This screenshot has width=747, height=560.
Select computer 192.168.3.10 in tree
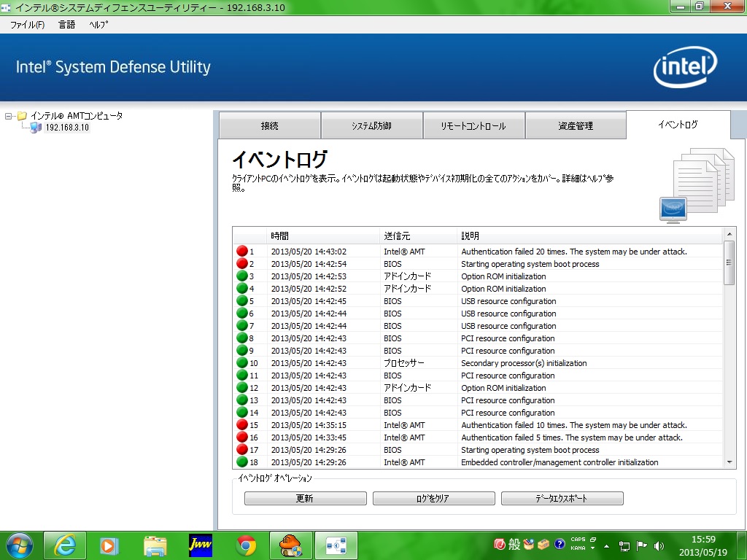67,128
